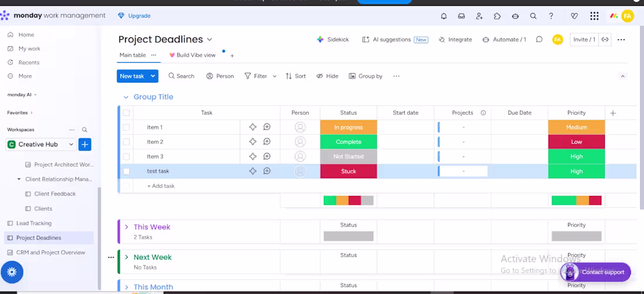Viewport: 644px width, 294px height.
Task: Open the Integrate option
Action: (455, 39)
